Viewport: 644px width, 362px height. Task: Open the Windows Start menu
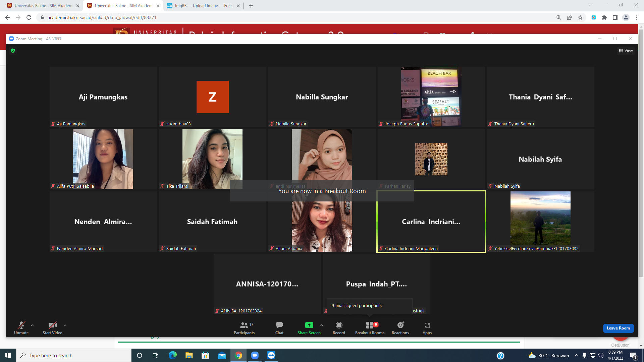coord(8,355)
